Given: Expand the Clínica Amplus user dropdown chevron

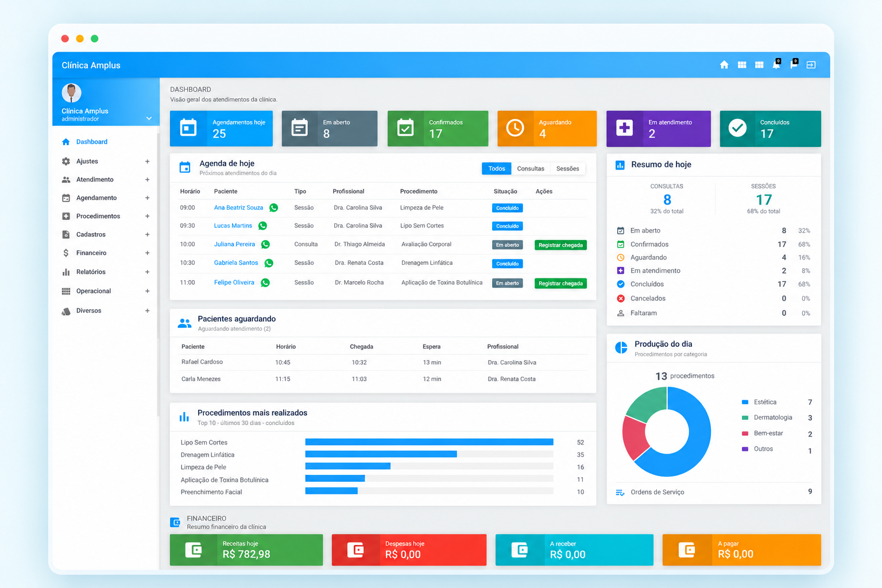Looking at the screenshot, I should pyautogui.click(x=149, y=118).
